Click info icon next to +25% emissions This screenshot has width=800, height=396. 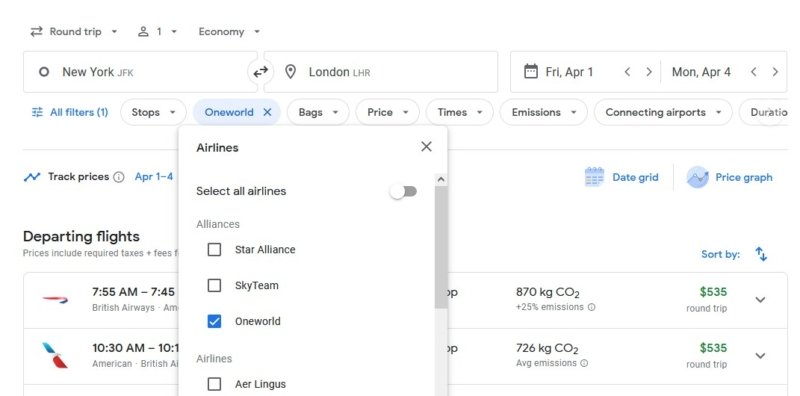[x=591, y=307]
